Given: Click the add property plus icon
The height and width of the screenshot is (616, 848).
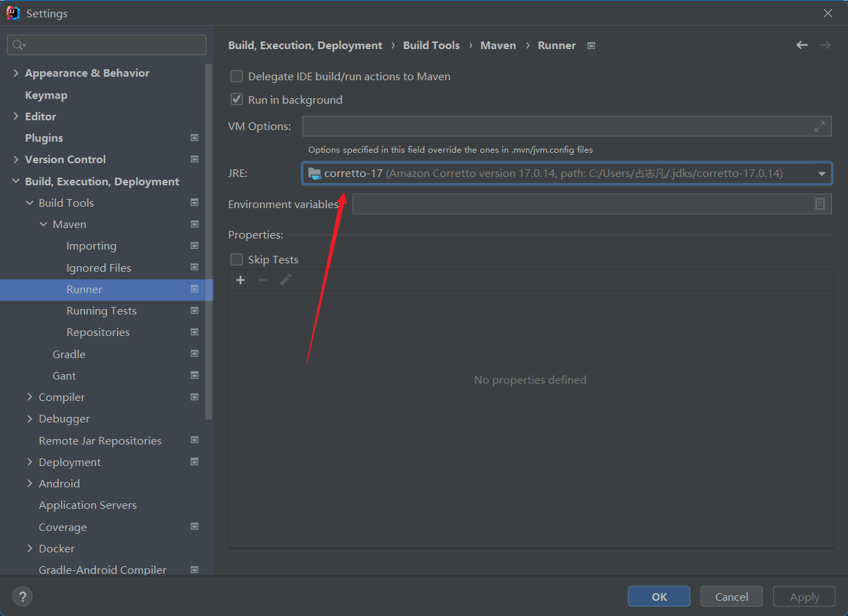Looking at the screenshot, I should click(x=241, y=280).
